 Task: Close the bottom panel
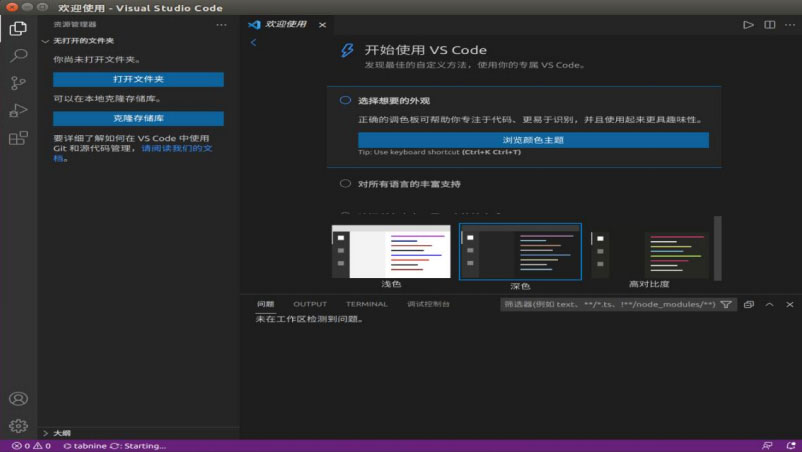pyautogui.click(x=790, y=304)
